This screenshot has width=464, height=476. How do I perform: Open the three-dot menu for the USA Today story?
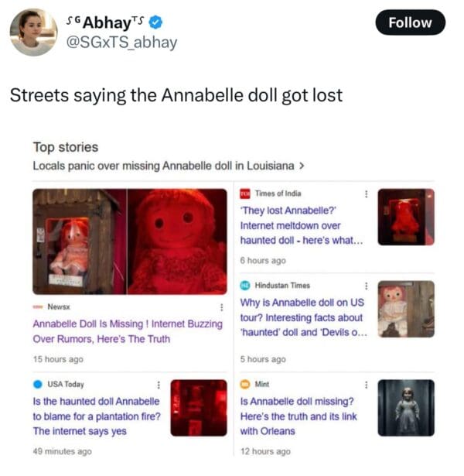(x=159, y=385)
